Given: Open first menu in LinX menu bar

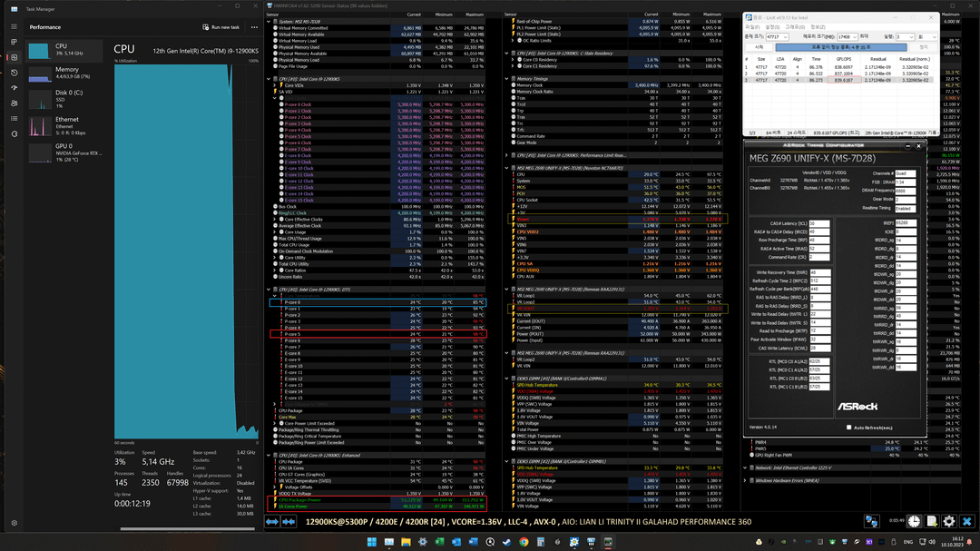Looking at the screenshot, I should coord(752,27).
